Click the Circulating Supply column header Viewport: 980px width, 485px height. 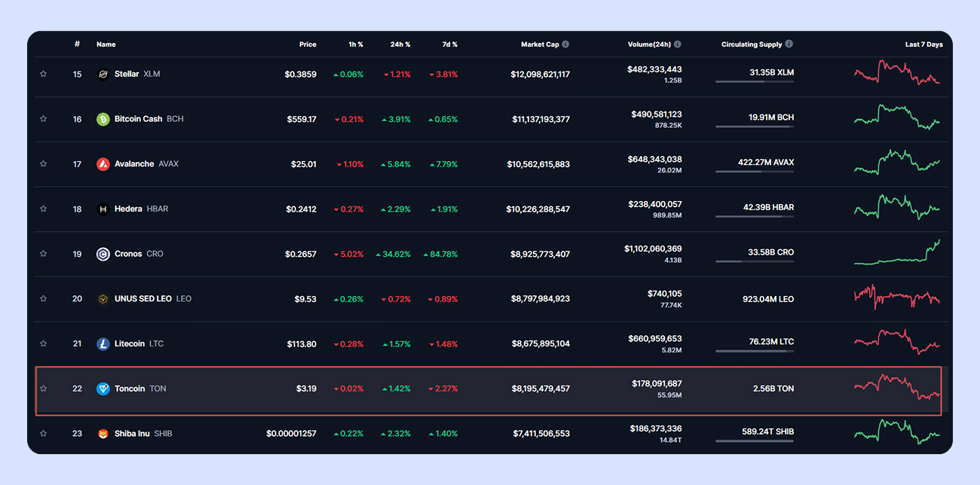(751, 44)
